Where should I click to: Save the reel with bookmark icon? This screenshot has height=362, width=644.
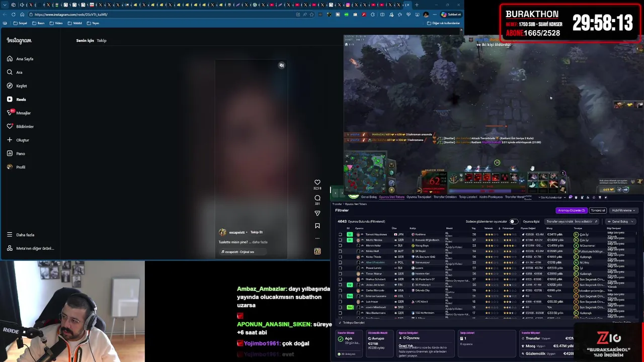[317, 226]
